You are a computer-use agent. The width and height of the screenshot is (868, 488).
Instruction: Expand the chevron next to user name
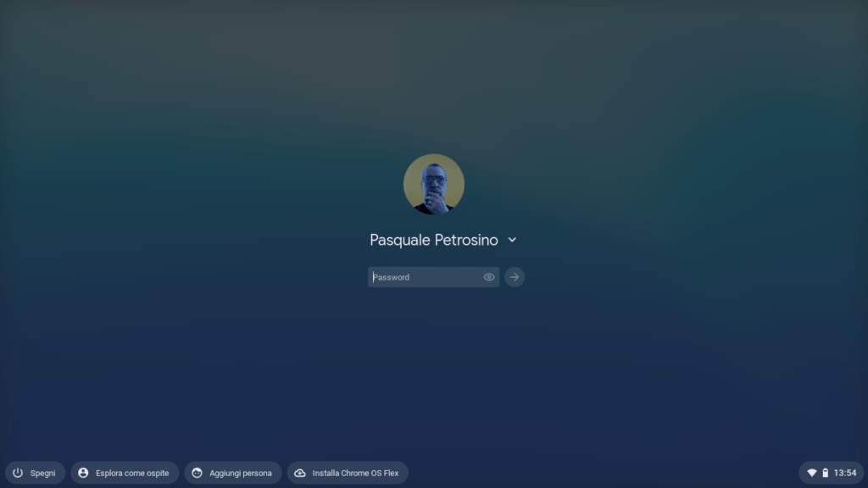(512, 240)
